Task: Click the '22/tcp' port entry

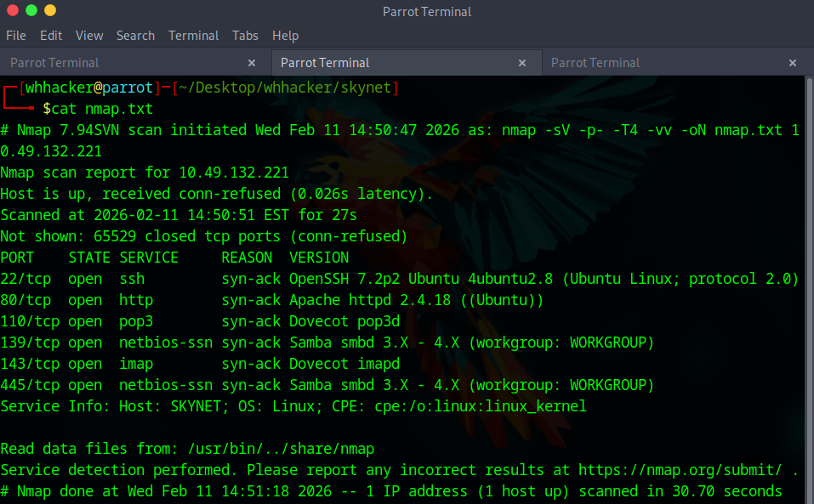Action: tap(26, 279)
